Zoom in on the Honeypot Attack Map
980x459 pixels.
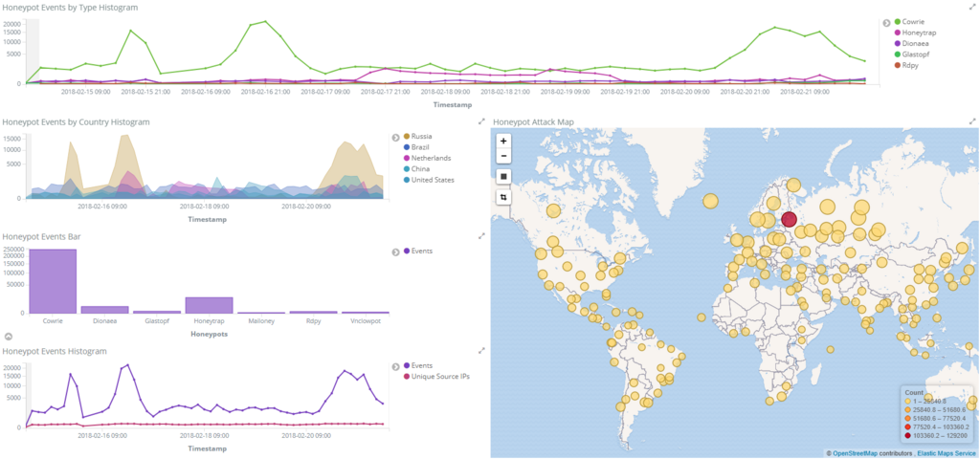(x=503, y=142)
